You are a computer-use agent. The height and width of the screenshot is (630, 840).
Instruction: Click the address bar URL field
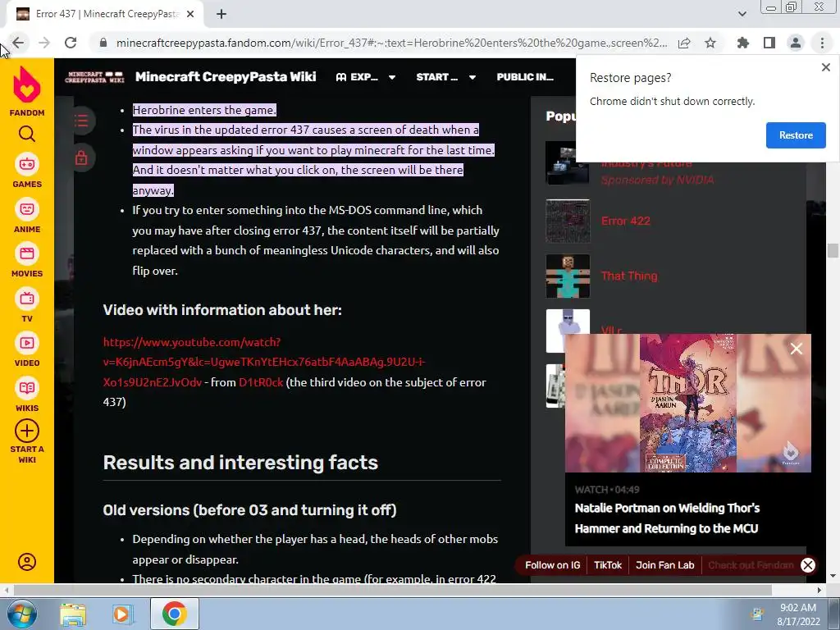[391, 43]
